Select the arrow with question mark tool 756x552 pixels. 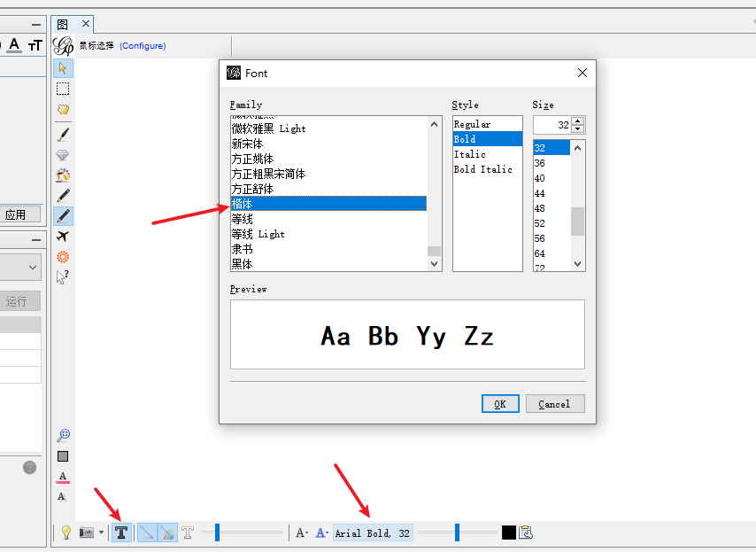click(63, 277)
